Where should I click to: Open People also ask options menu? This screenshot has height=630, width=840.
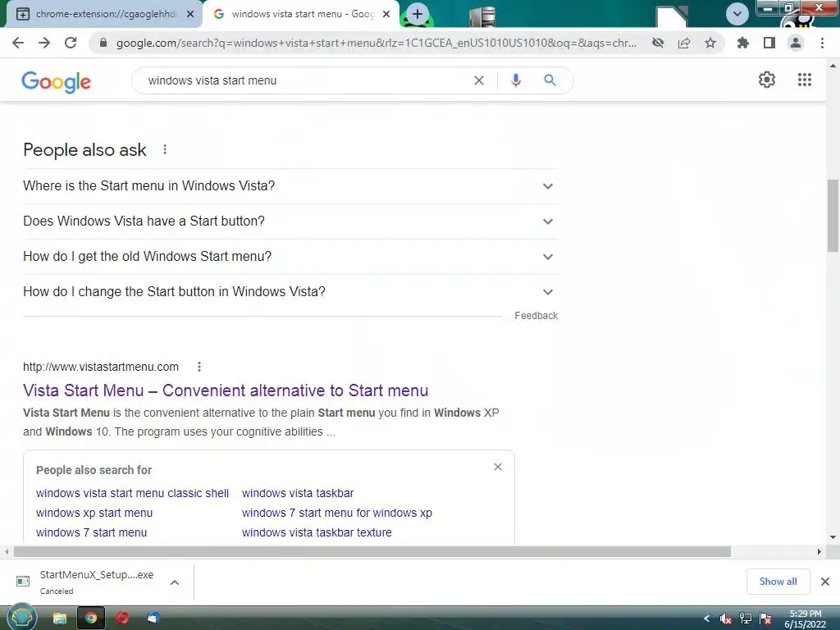tap(165, 149)
